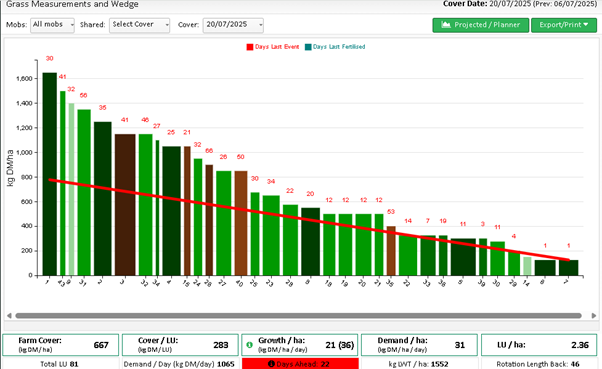
Task: Select the brown bar labelled 53 days
Action: 391,251
